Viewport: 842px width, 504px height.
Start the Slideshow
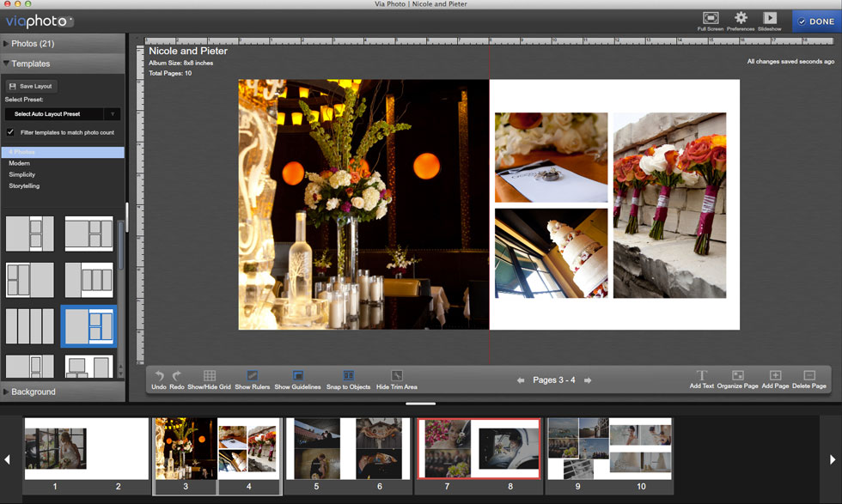point(770,18)
